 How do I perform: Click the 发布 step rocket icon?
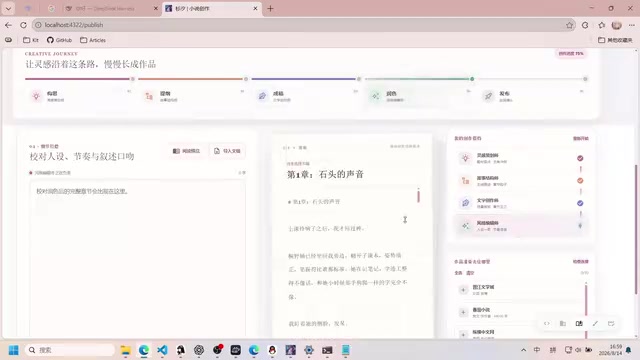489,96
